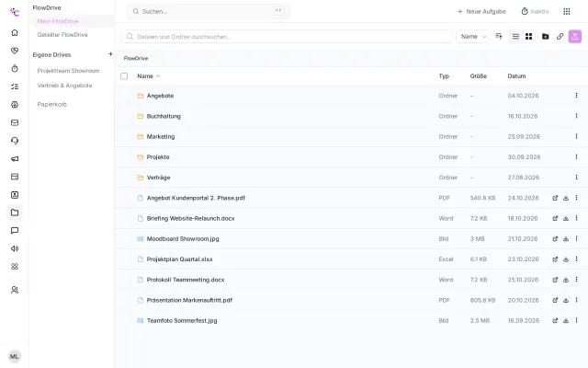Viewport: 588px width, 368px height.
Task: Click the Größe column header
Action: click(x=478, y=76)
